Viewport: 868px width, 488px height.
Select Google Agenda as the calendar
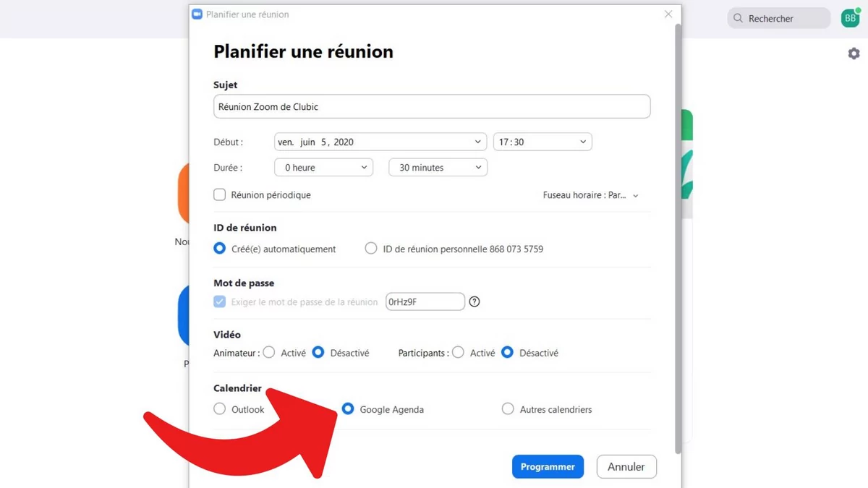click(348, 409)
